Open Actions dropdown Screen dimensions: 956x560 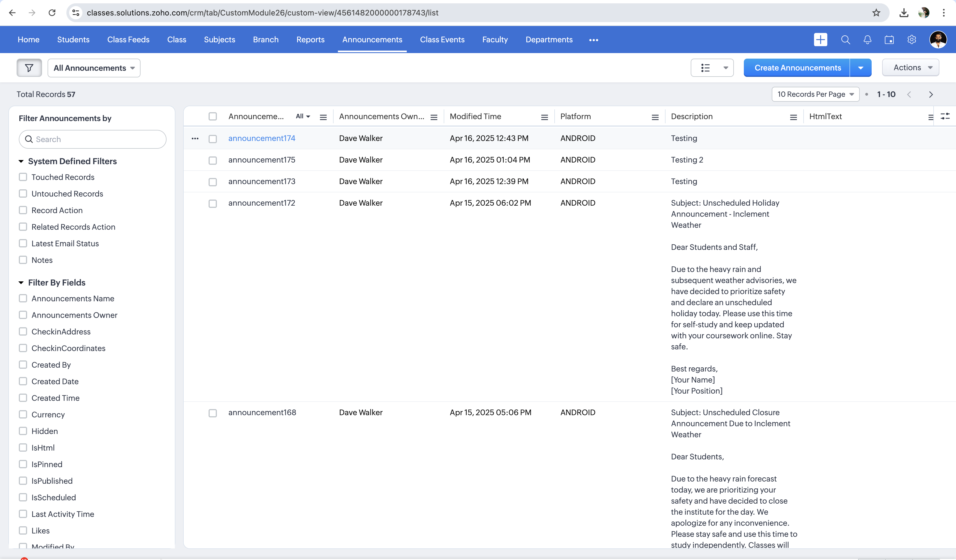pyautogui.click(x=910, y=67)
